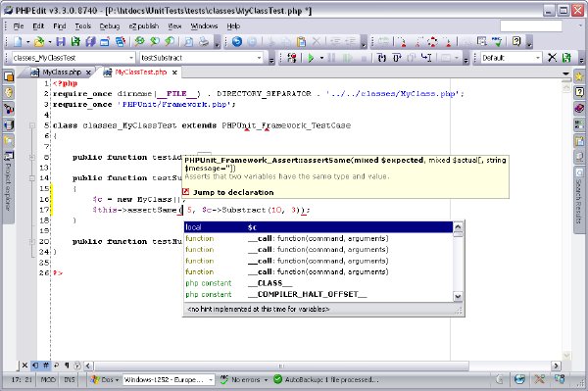Open the File menu
Viewport: 588px width, 391px height.
19,25
